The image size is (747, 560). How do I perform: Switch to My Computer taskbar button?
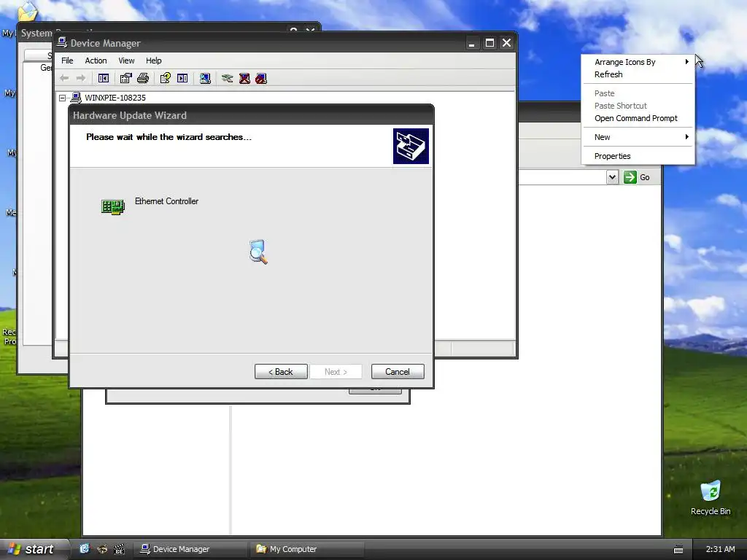click(307, 549)
